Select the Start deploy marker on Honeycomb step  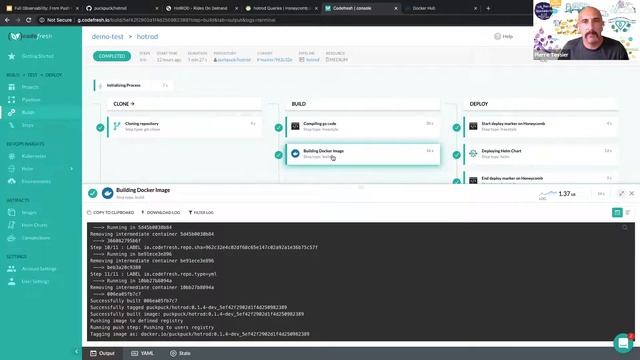[x=541, y=127]
